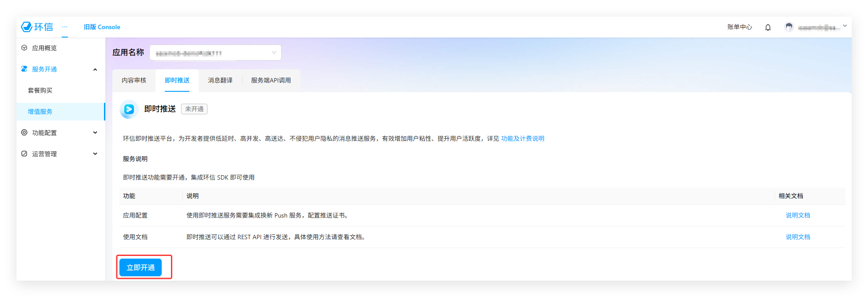Switch to the 消息翻译 tab

click(220, 80)
